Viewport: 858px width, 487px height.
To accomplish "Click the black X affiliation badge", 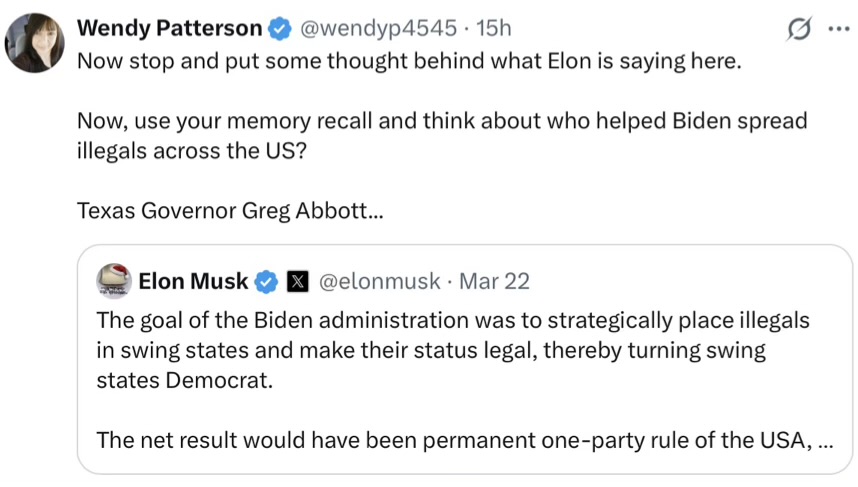I will coord(297,282).
